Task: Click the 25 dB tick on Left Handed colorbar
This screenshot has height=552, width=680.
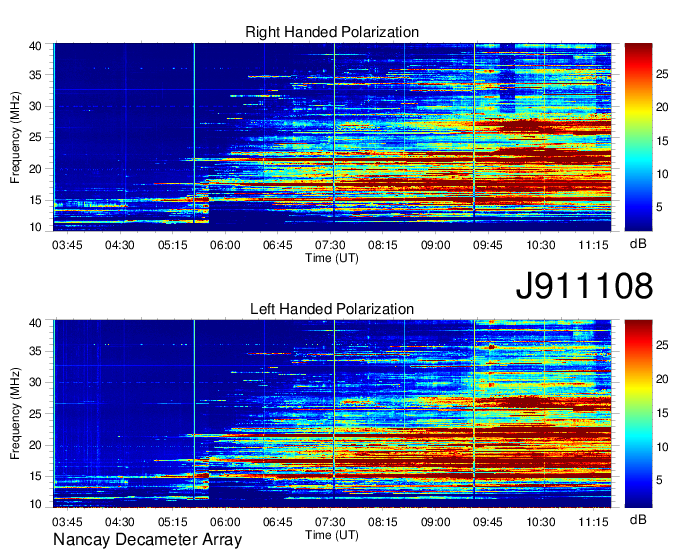Action: click(x=662, y=346)
